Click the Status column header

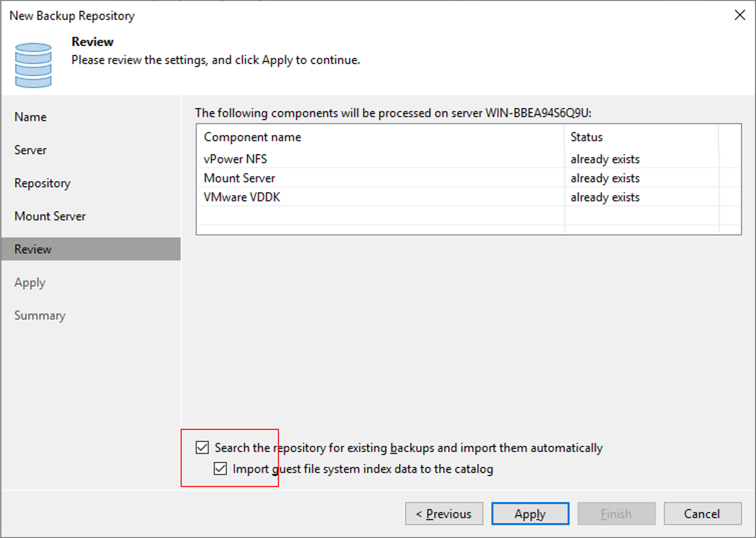pyautogui.click(x=586, y=137)
